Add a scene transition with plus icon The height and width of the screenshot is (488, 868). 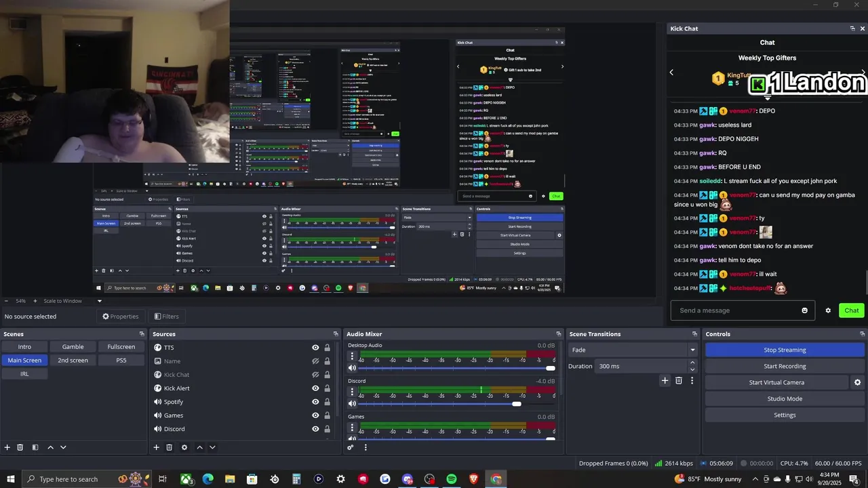point(665,381)
